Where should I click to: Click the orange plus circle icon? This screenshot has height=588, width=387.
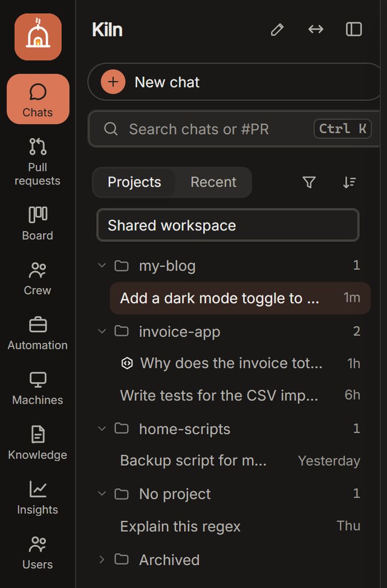click(113, 82)
